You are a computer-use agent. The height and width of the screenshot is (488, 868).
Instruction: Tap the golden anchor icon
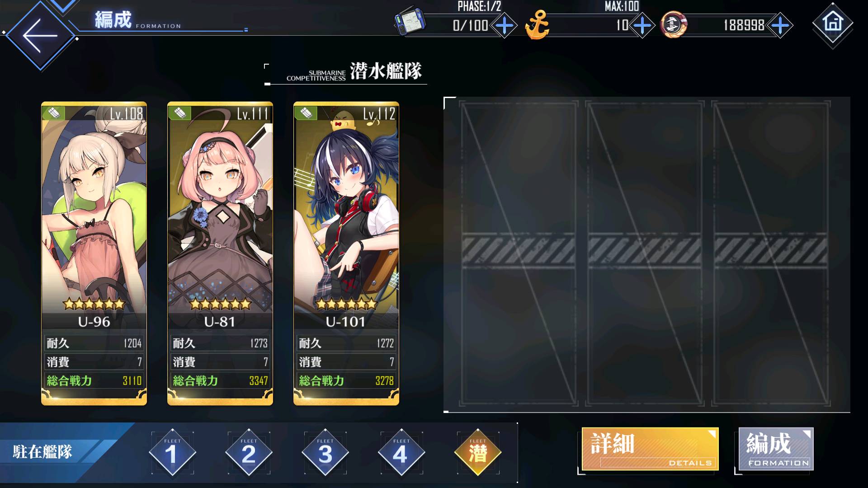537,25
